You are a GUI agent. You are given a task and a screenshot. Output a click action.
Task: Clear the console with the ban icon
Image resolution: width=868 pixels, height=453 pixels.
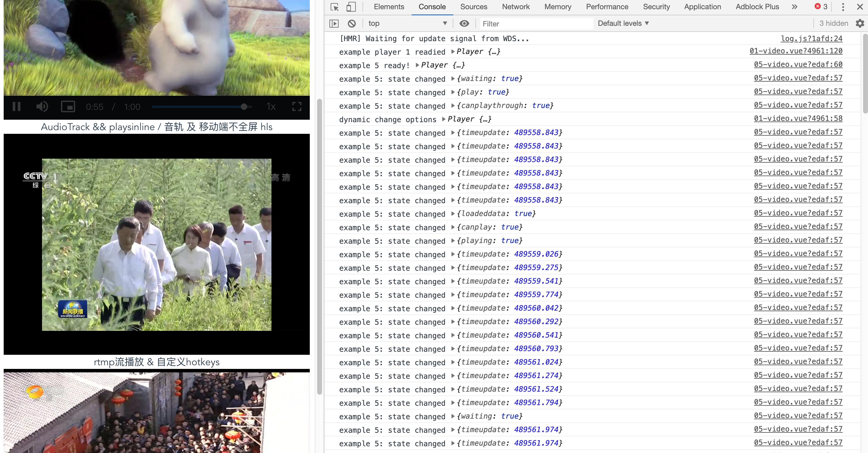pos(351,23)
